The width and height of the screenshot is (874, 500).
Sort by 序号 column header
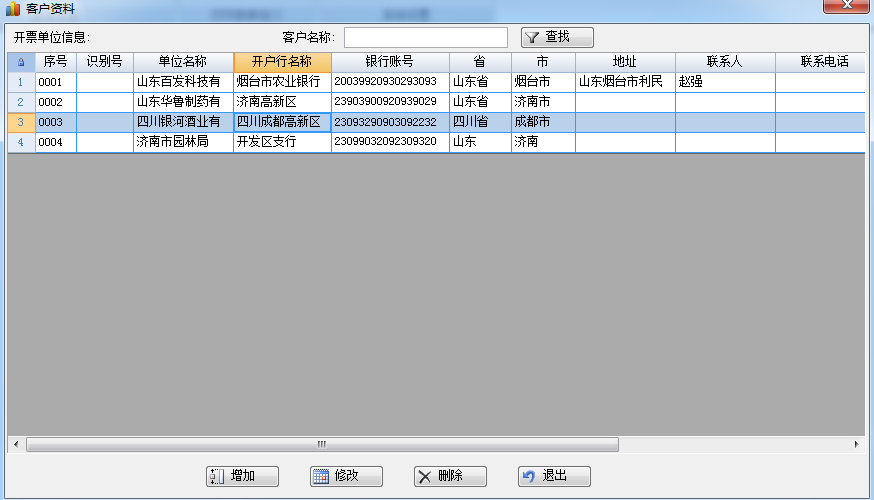(x=56, y=62)
